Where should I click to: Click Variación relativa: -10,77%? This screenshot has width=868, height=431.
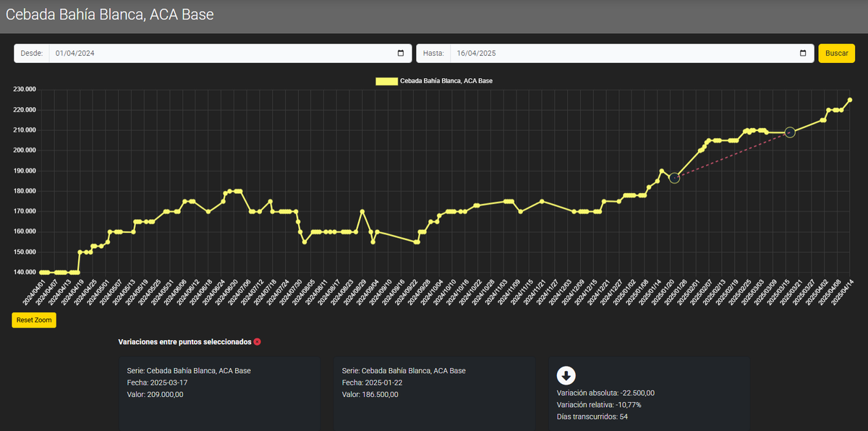pos(599,405)
